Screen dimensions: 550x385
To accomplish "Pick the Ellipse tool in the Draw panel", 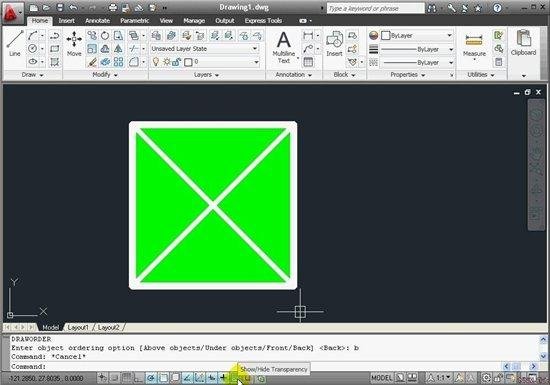I will point(33,62).
